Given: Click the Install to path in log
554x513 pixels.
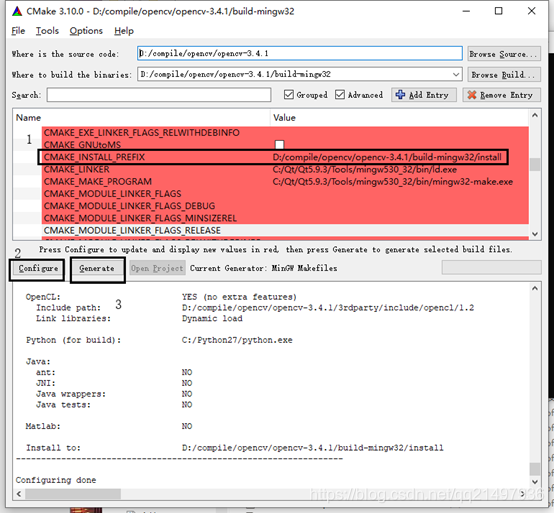Looking at the screenshot, I should click(313, 448).
